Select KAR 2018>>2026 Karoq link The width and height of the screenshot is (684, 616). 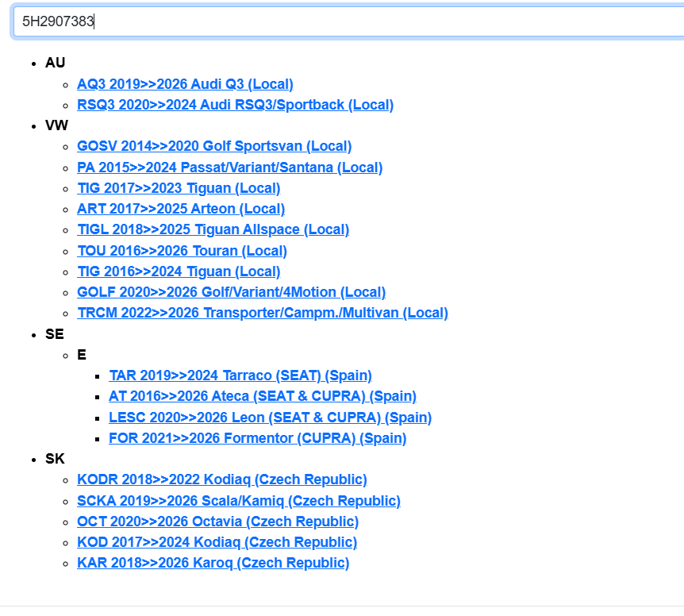coord(213,563)
